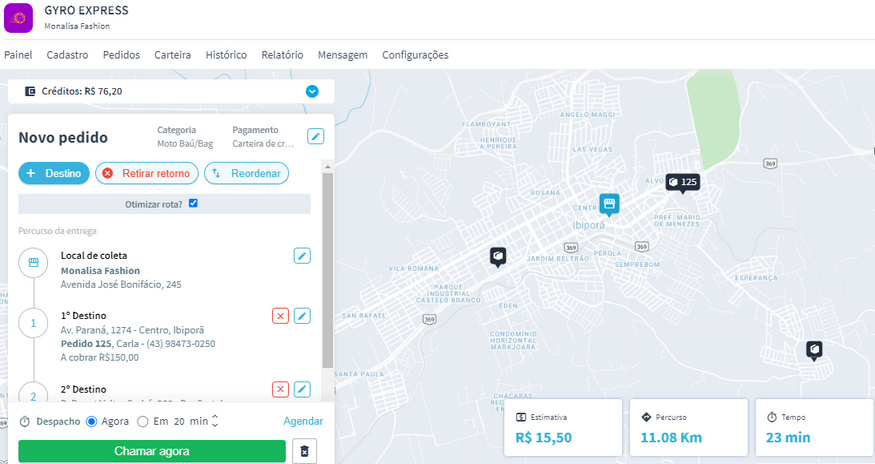
Task: Select the Agora dispatch radio option
Action: 92,422
